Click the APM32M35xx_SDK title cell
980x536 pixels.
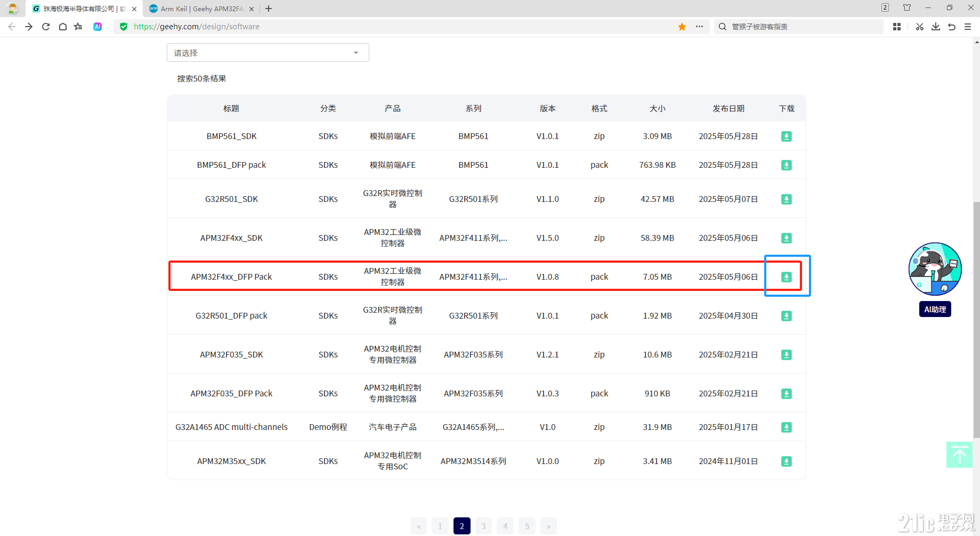point(231,461)
